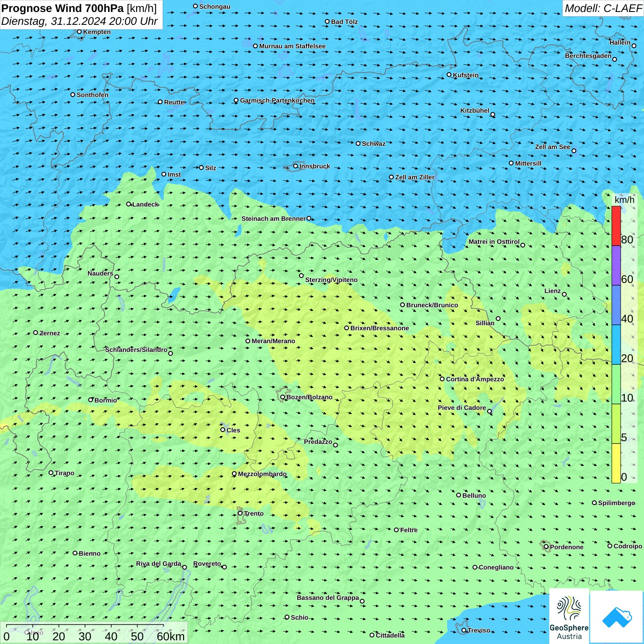Select the purple legend color band
This screenshot has width=644, height=644.
point(616,265)
